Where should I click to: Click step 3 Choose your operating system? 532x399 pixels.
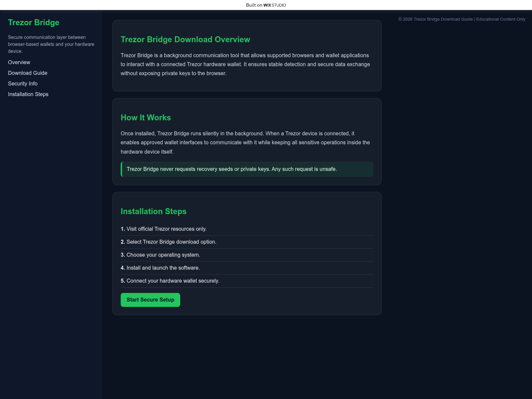(x=247, y=255)
